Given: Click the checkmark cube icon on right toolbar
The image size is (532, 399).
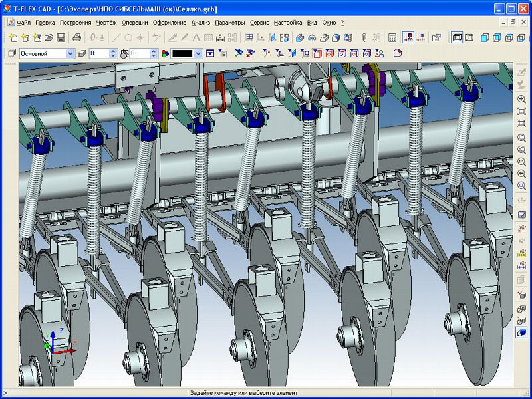Looking at the screenshot, I should coord(521,295).
